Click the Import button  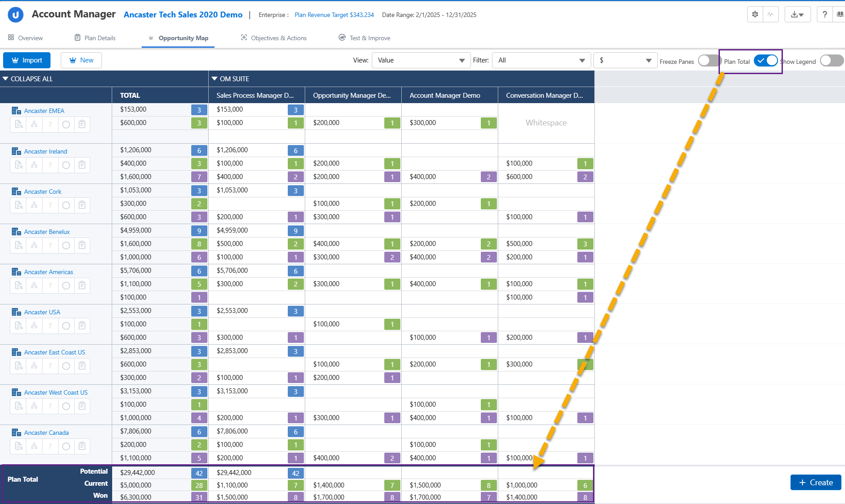(x=27, y=60)
